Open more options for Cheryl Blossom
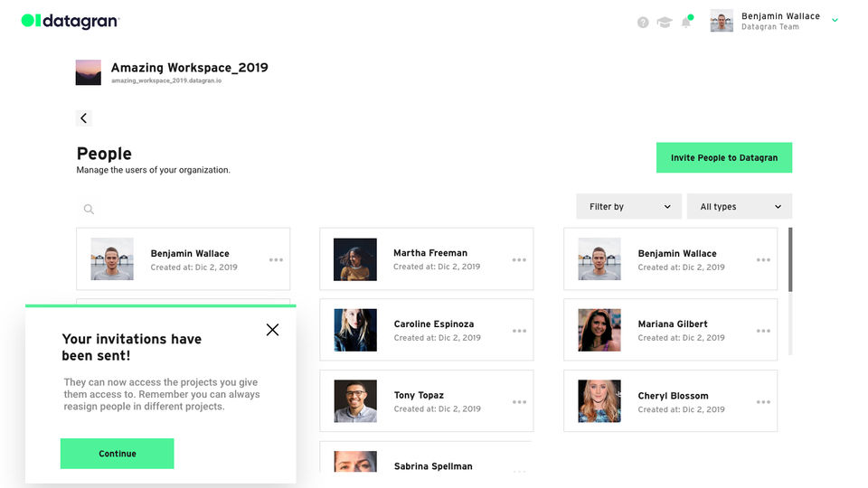 tap(763, 402)
